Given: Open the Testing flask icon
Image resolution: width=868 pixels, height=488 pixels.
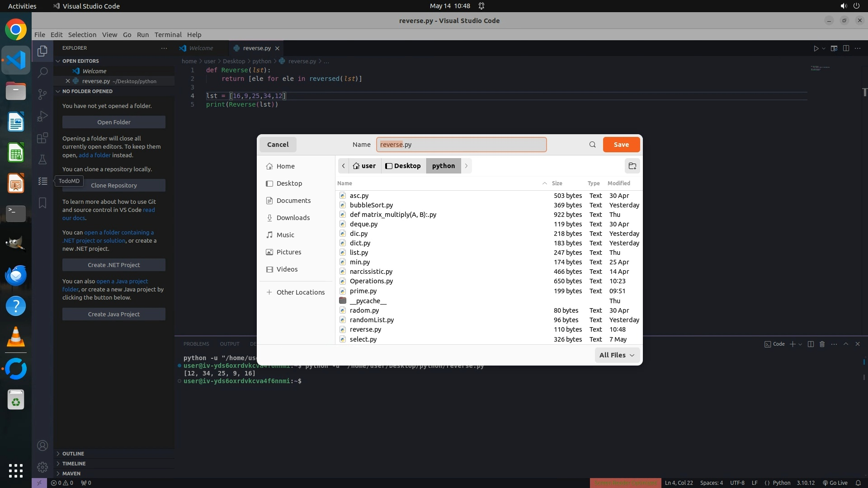Looking at the screenshot, I should (42, 160).
